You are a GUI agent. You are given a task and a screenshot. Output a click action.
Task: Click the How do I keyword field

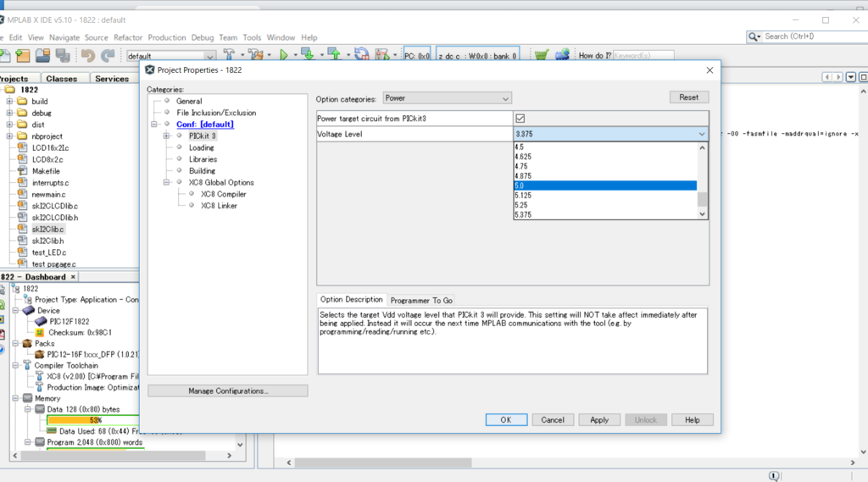[643, 55]
